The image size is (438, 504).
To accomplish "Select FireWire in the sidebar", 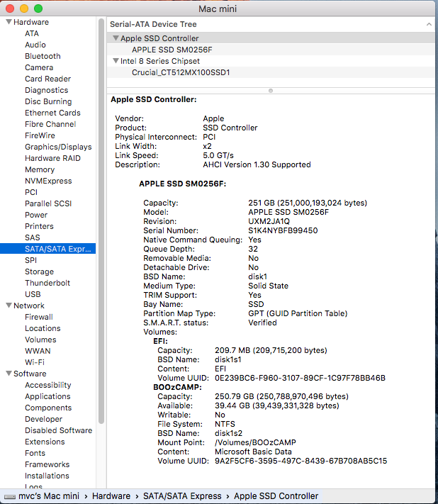I will (40, 135).
